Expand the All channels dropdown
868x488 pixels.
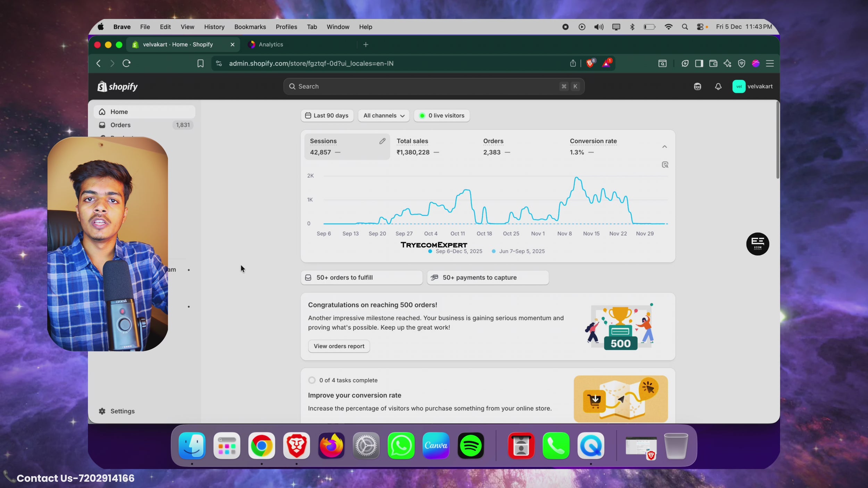coord(384,116)
